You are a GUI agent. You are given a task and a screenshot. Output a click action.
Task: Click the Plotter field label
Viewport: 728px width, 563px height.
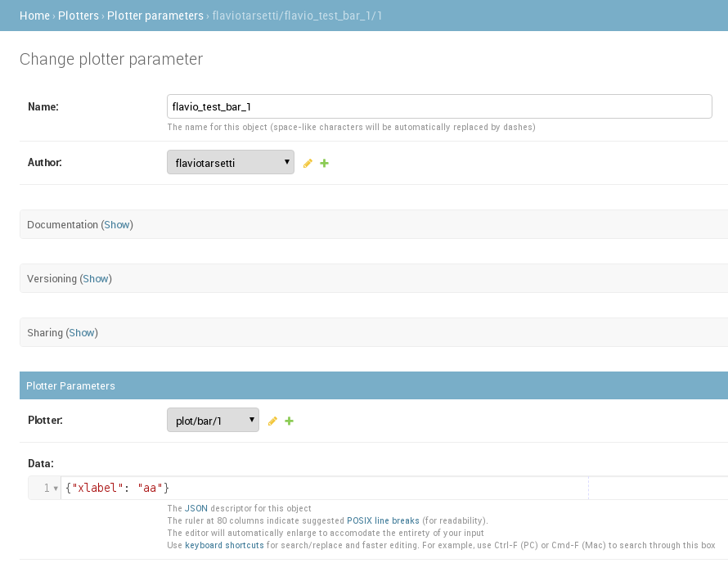click(45, 420)
